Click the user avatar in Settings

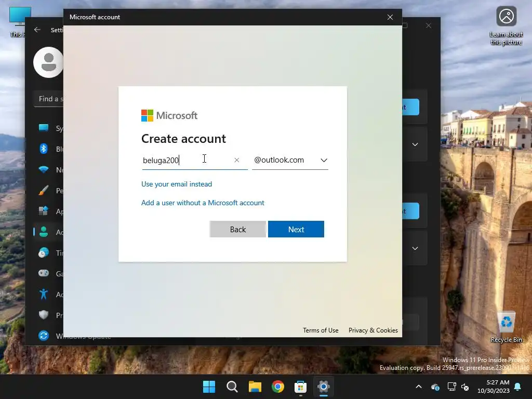pos(48,62)
